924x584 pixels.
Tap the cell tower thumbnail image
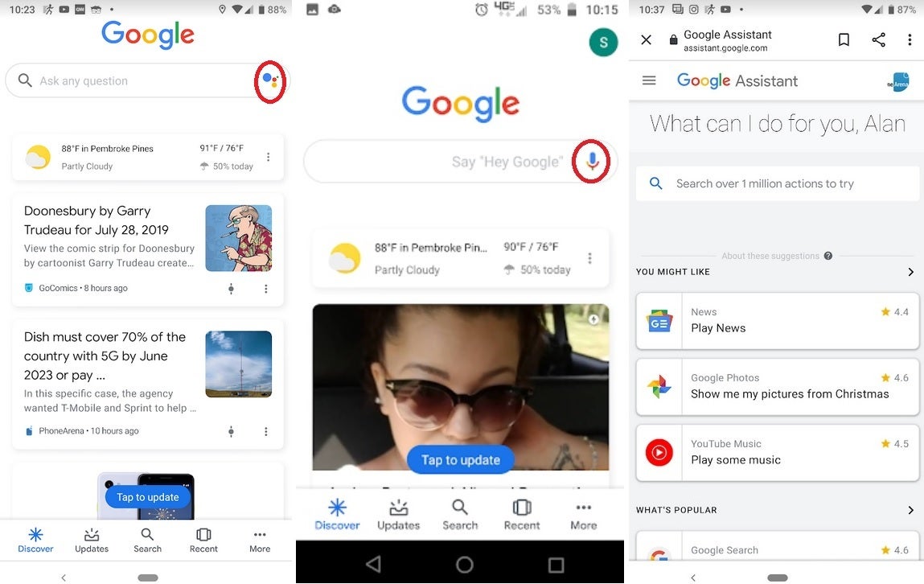(239, 364)
